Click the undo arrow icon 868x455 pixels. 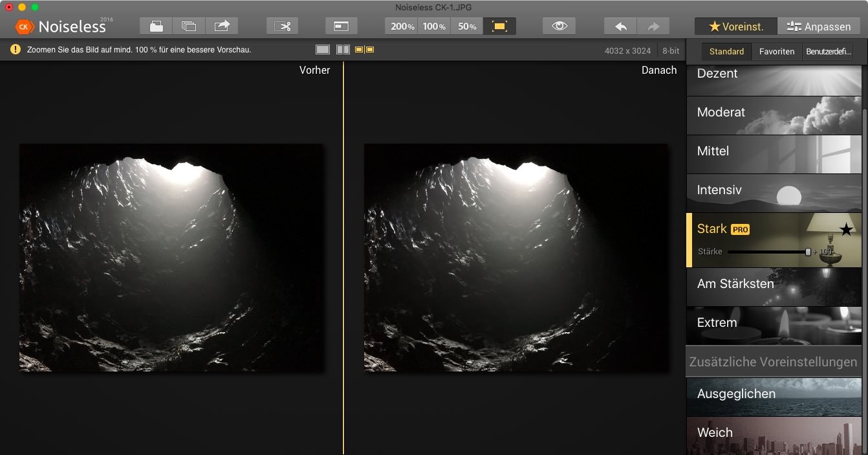620,27
